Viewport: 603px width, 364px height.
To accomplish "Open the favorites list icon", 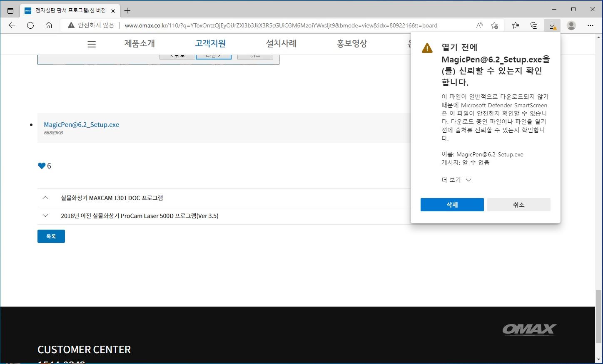I will 516,25.
